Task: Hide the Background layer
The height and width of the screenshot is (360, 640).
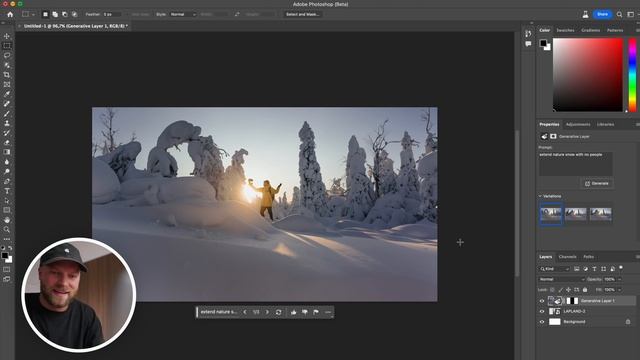Action: coord(542,322)
